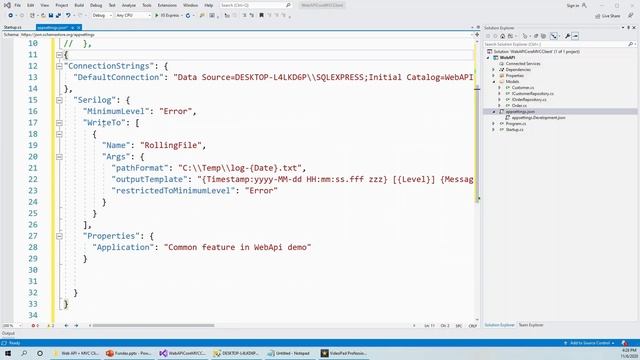Collapse the WebAPI project node

[488, 58]
